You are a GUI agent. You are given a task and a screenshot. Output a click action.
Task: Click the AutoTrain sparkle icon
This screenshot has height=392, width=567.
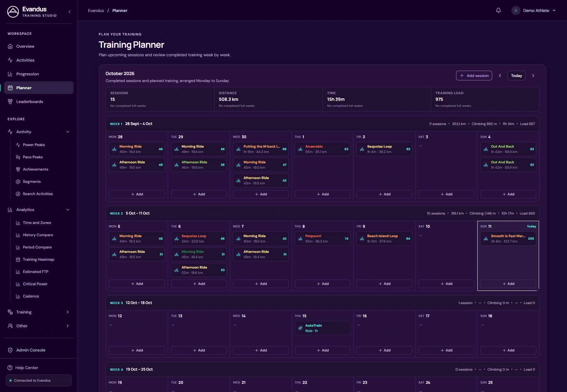(x=300, y=328)
